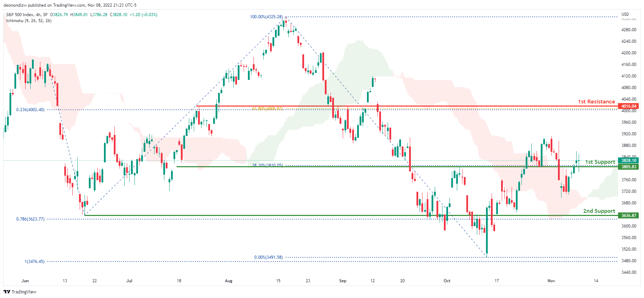
Task: Click 3920.00 on the price axis
Action: [629, 134]
